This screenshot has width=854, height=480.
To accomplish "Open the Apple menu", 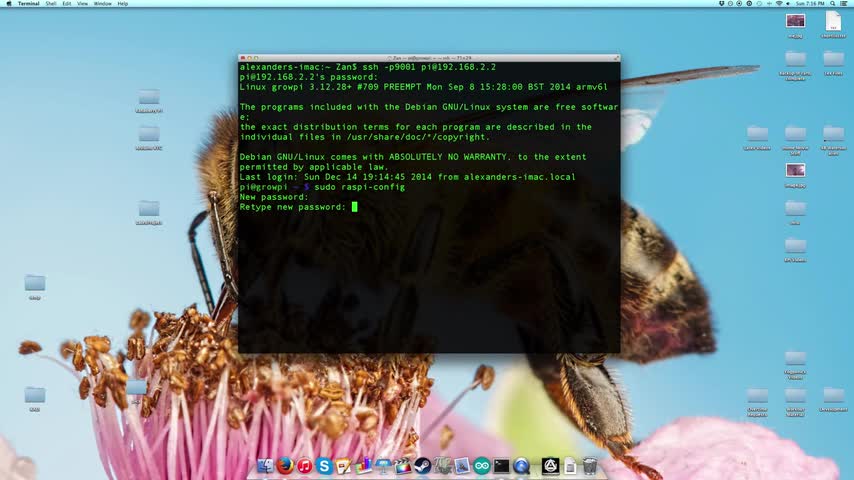I will (x=8, y=3).
